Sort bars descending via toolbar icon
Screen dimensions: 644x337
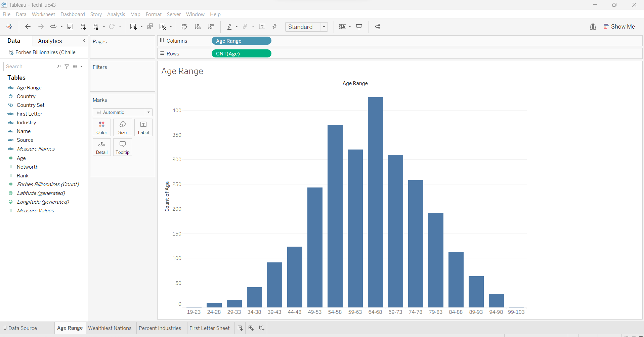(211, 27)
